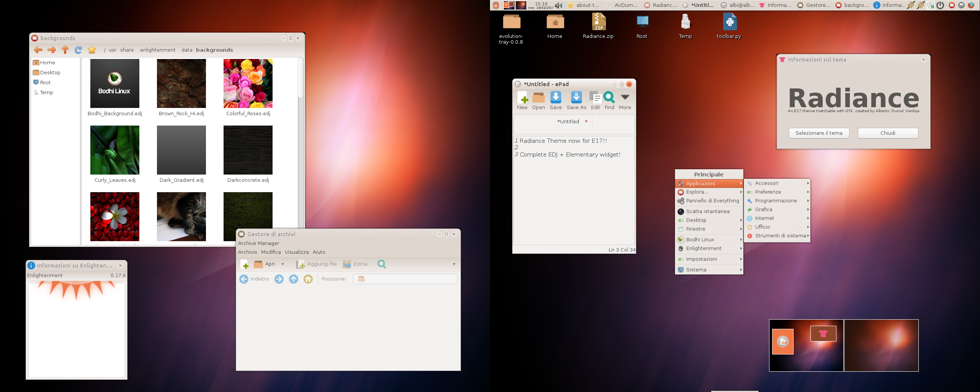Open the Bodhi Linux submenu
The image size is (980, 392).
pyautogui.click(x=709, y=240)
